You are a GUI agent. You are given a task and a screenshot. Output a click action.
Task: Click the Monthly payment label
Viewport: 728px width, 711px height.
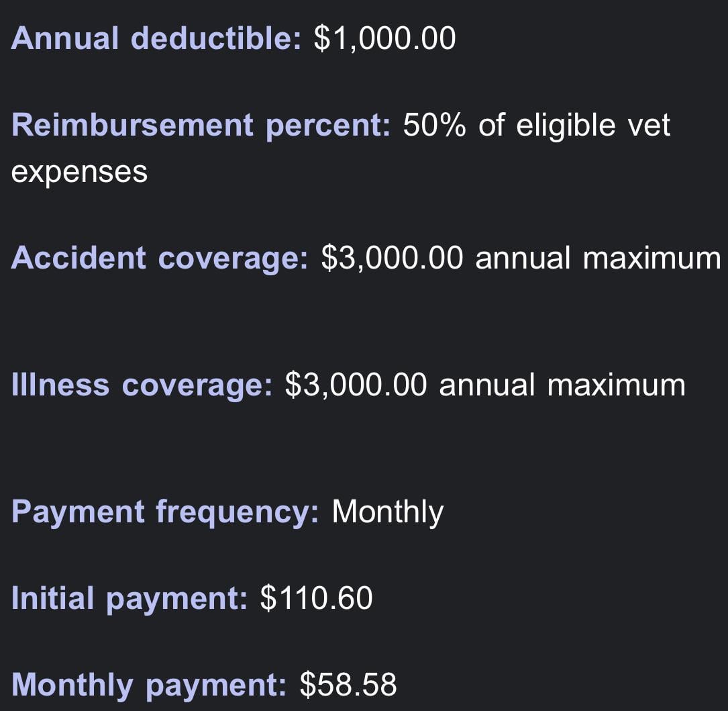[149, 685]
